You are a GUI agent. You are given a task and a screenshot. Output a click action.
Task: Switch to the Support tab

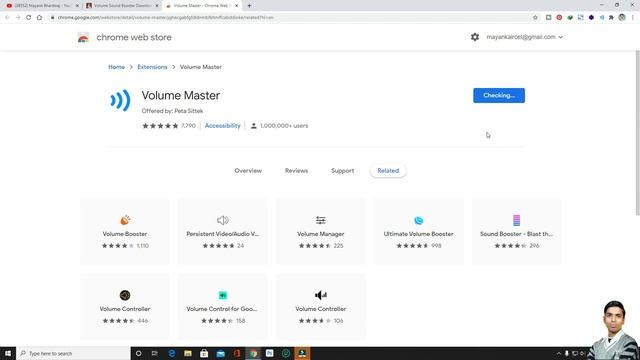pyautogui.click(x=342, y=171)
